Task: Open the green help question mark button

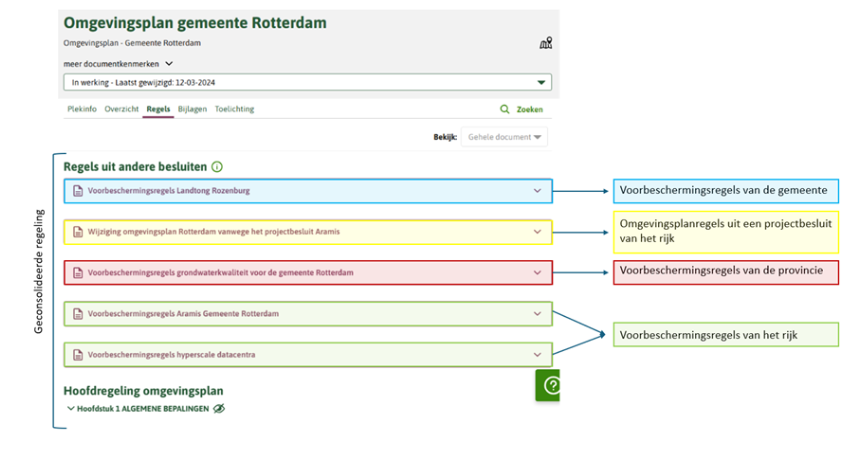Action: pos(550,386)
